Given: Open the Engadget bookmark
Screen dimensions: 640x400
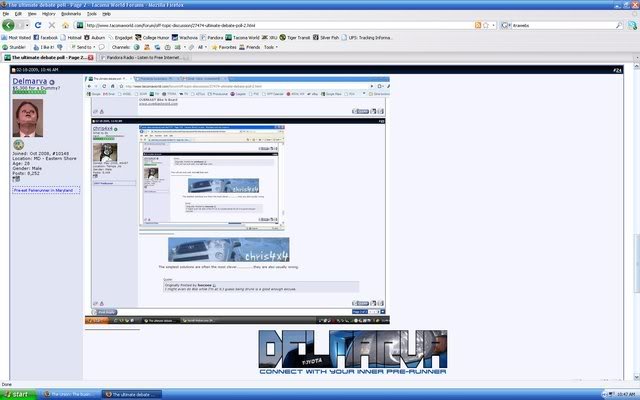Looking at the screenshot, I should [x=120, y=38].
